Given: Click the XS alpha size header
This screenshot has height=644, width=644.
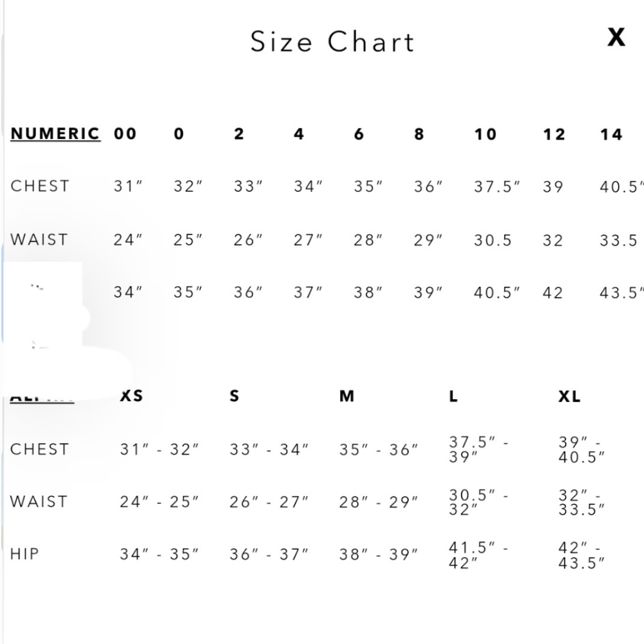Looking at the screenshot, I should [131, 396].
